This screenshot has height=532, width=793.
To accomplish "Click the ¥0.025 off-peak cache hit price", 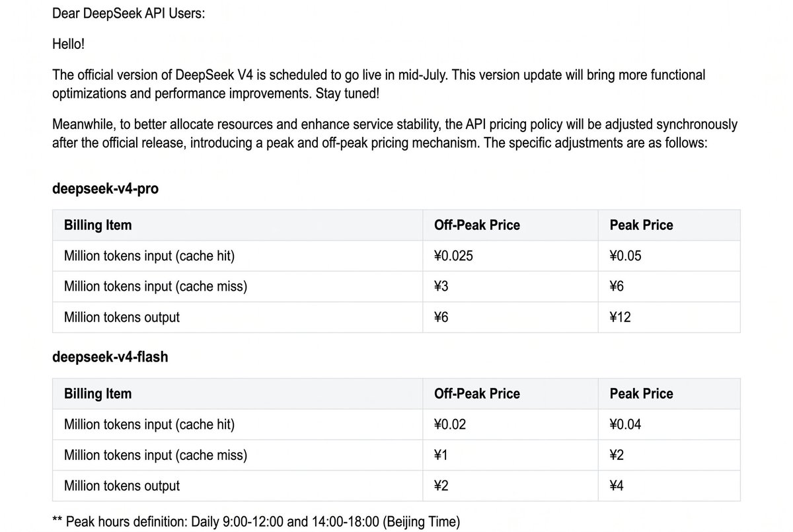I will point(453,256).
